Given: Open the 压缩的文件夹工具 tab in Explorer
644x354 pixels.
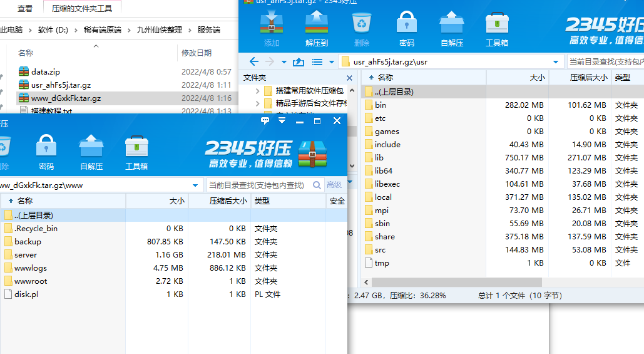Looking at the screenshot, I should [x=82, y=8].
